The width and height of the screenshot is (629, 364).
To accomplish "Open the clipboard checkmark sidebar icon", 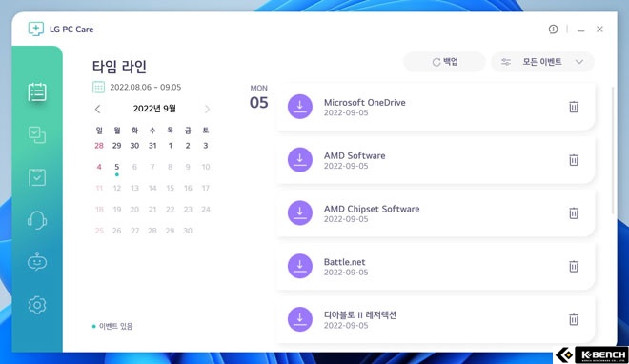I will click(37, 177).
